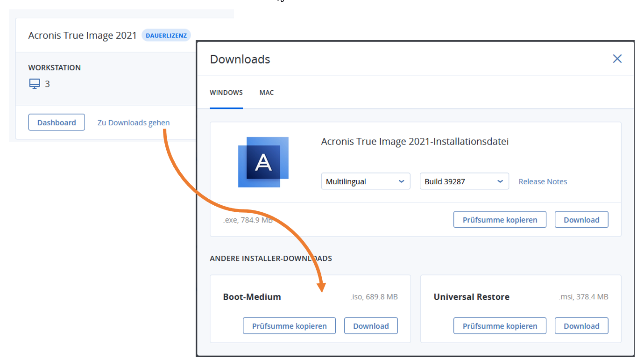The image size is (644, 360).
Task: Click the .iso, 689.8 MB file info
Action: pyautogui.click(x=374, y=297)
